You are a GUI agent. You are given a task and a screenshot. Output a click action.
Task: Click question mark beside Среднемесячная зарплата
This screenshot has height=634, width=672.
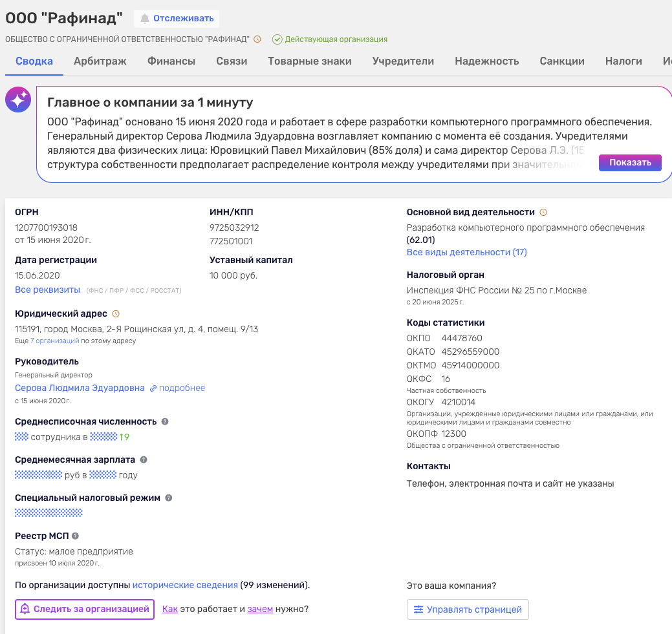(144, 460)
